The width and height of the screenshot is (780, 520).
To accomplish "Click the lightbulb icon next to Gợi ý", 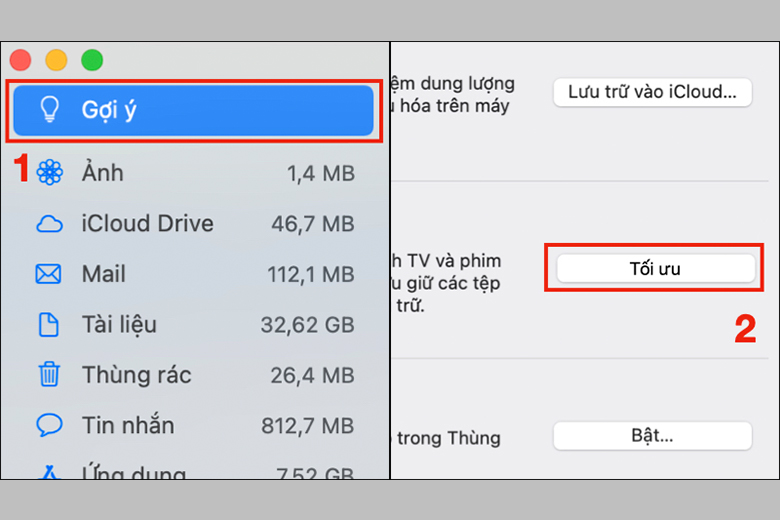I will click(x=49, y=109).
